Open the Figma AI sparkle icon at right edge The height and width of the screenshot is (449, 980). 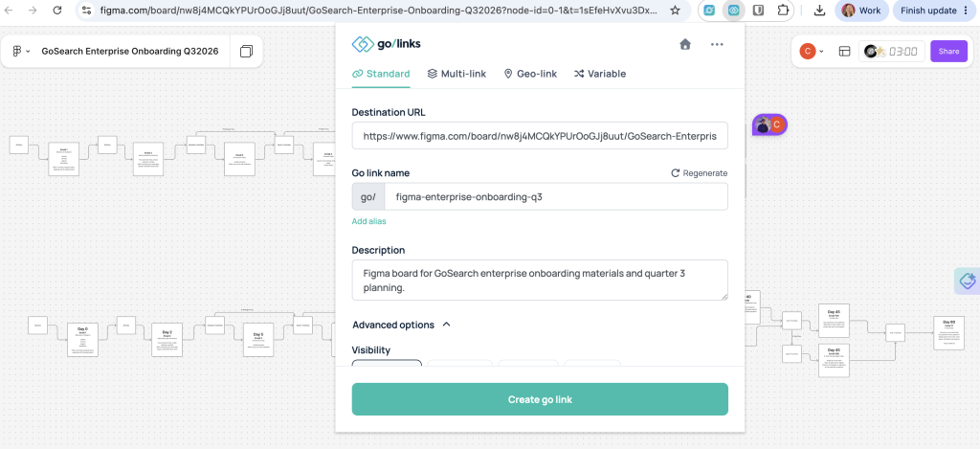click(x=968, y=281)
